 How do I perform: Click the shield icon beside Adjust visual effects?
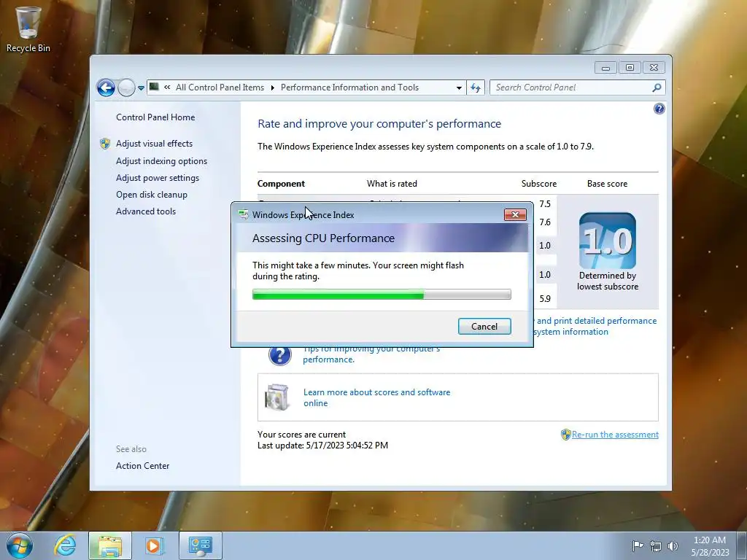(105, 144)
